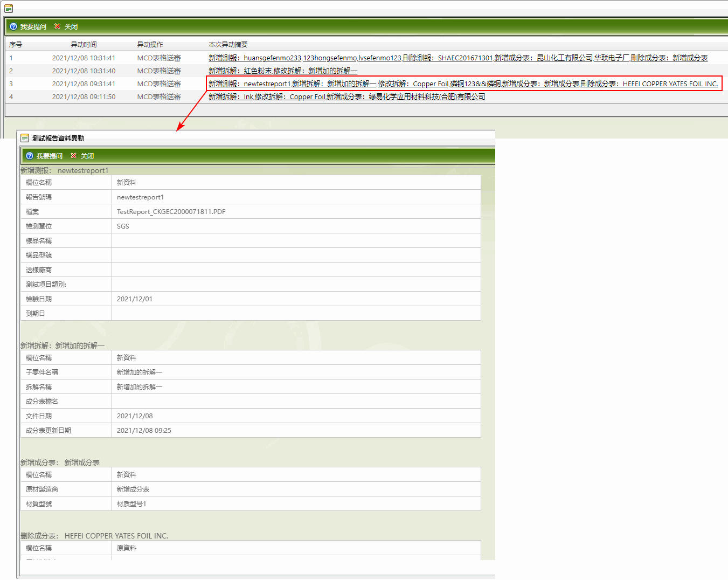728x580 pixels.
Task: Open the row 2 link 新增拆解: 红色粉末
Action: (283, 71)
